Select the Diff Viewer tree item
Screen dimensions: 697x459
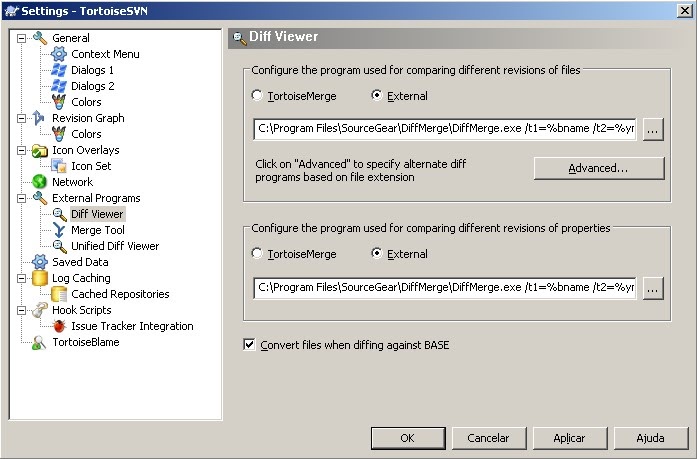(x=97, y=214)
